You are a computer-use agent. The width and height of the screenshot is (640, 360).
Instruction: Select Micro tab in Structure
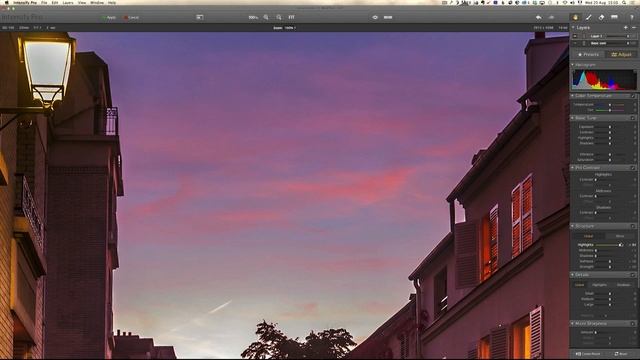pyautogui.click(x=620, y=236)
